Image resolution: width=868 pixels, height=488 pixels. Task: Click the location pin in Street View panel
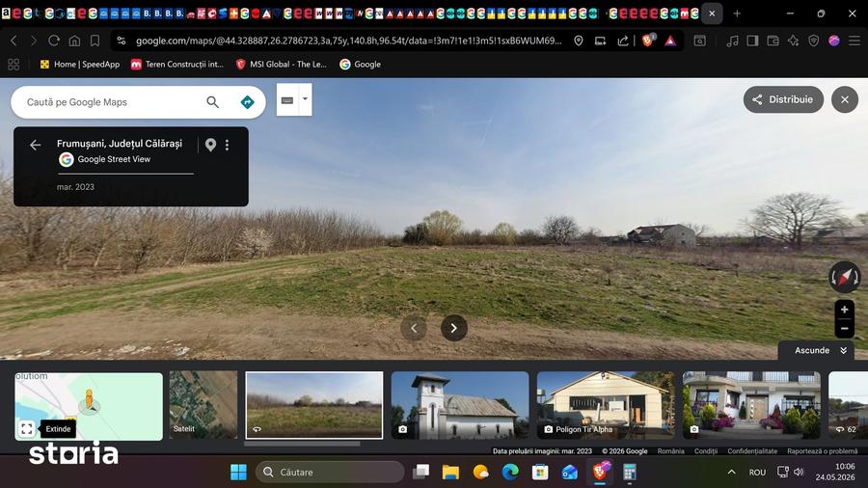(x=210, y=145)
